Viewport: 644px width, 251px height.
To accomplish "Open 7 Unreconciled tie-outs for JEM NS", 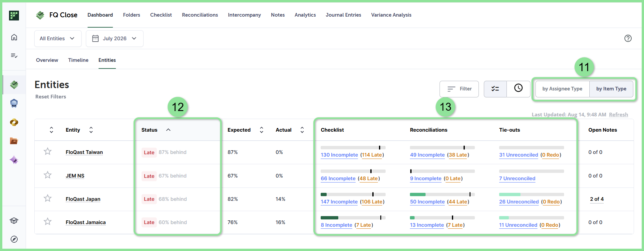I will (x=517, y=179).
